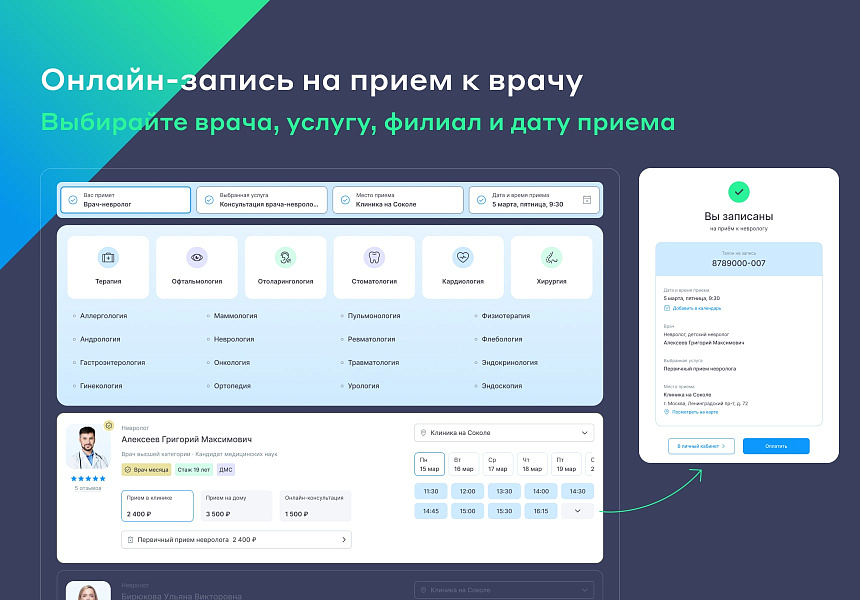Expand more time slots with the chevron
860x600 pixels.
[577, 510]
